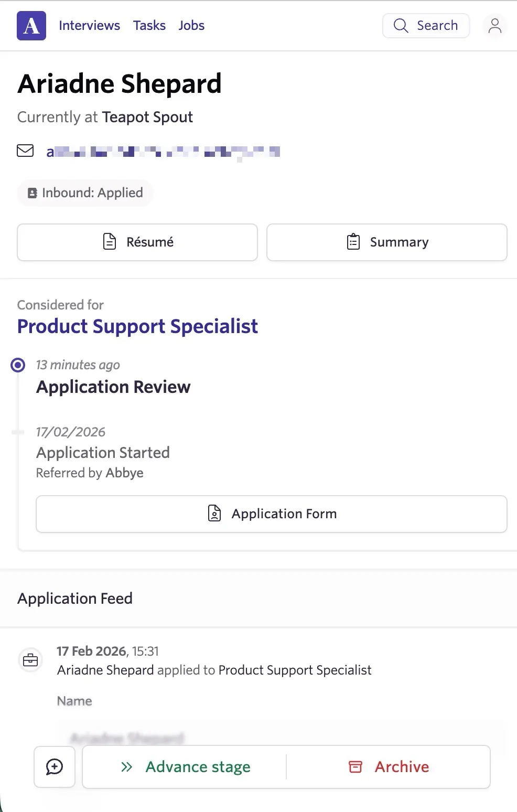This screenshot has height=812, width=517.
Task: Click the Ashby logo icon
Action: pyautogui.click(x=31, y=26)
